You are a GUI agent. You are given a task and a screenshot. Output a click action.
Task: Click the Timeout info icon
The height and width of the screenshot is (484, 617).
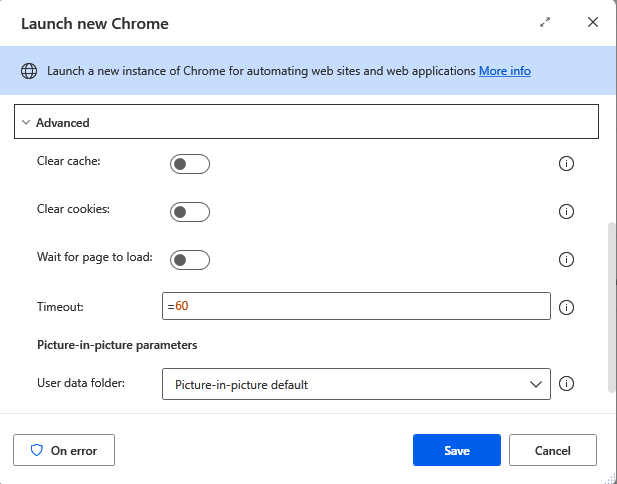point(566,307)
